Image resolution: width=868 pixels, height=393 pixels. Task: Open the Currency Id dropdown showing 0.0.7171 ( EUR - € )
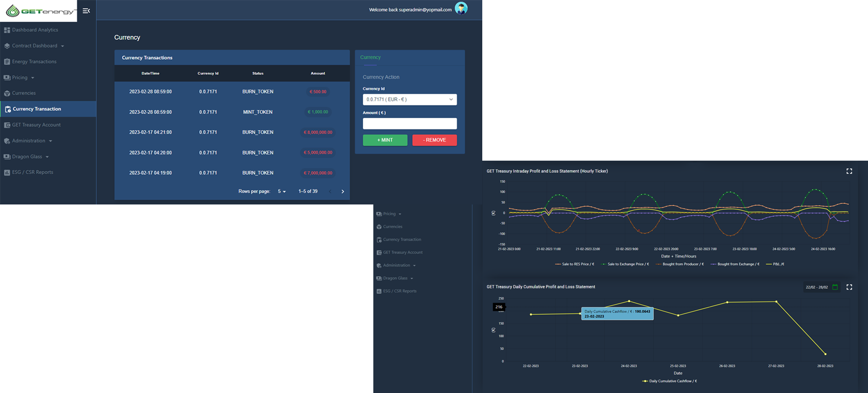click(410, 100)
